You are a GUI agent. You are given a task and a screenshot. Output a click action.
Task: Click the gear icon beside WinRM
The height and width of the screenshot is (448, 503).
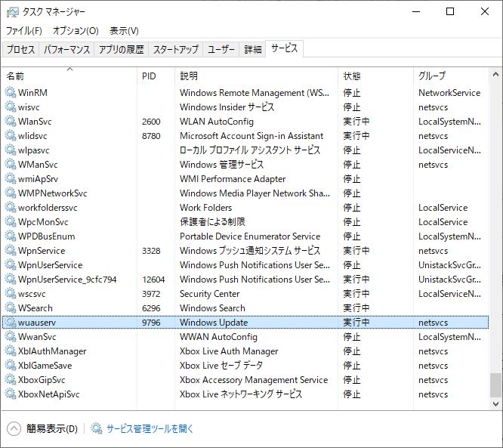11,92
